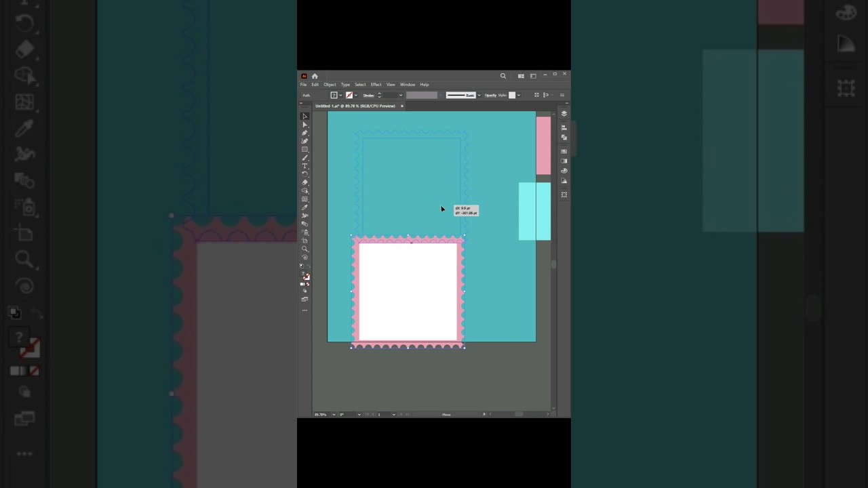Select the Type tool

click(304, 165)
